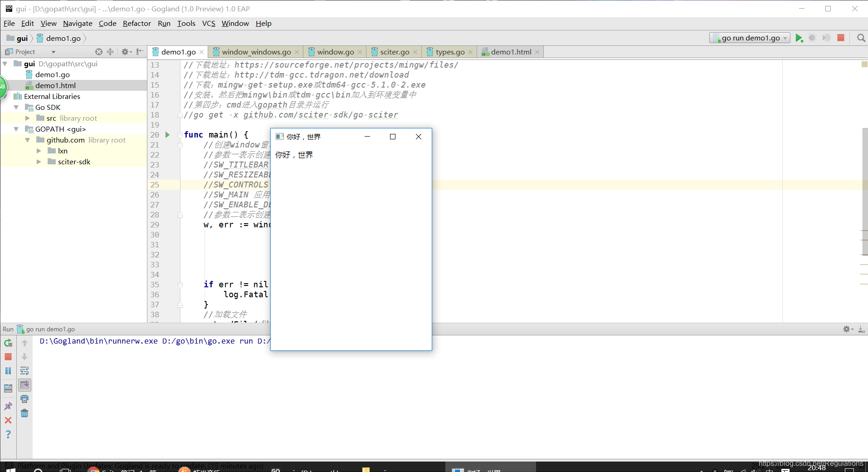Clear all Run console output
868x472 pixels.
click(24, 413)
